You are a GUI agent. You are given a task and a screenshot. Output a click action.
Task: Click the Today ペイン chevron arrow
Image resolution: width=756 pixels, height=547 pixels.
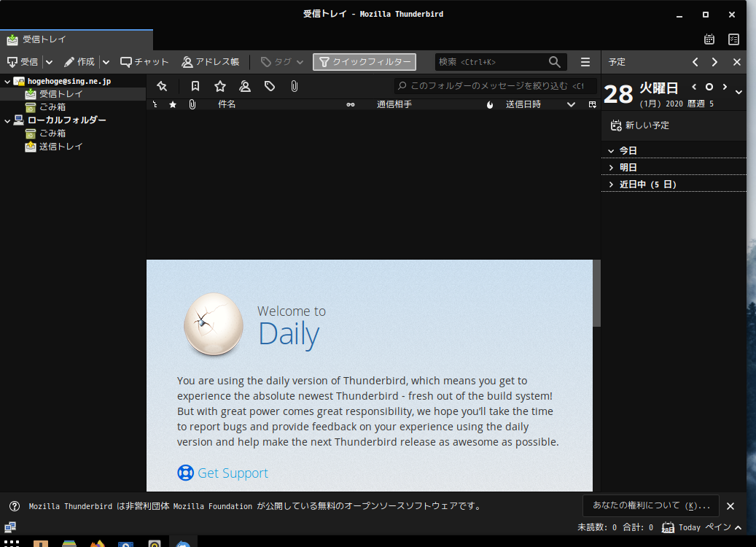point(739,527)
